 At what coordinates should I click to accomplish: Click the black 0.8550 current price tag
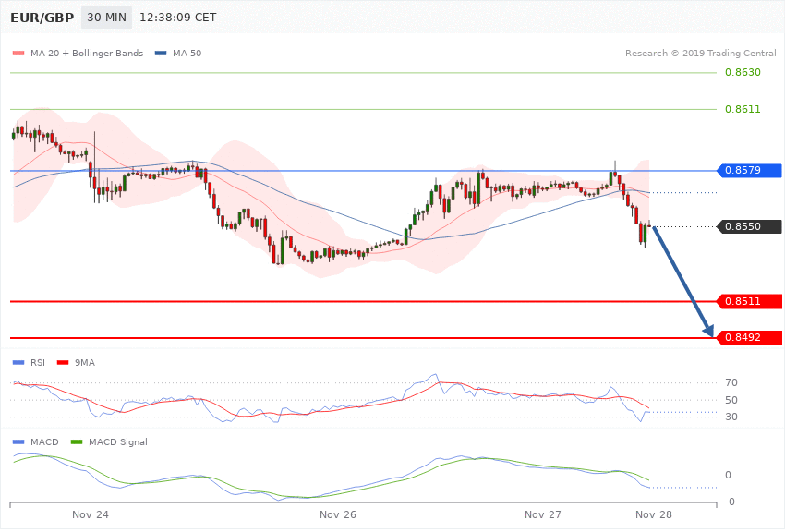click(749, 226)
